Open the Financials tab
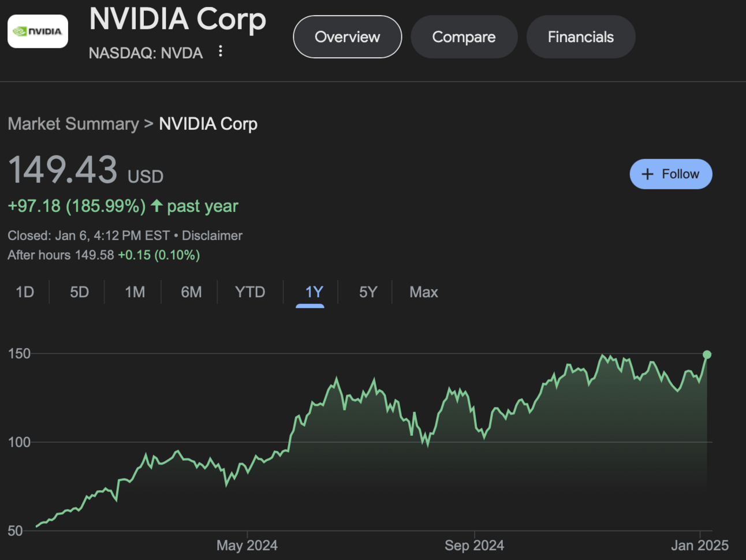 tap(580, 37)
